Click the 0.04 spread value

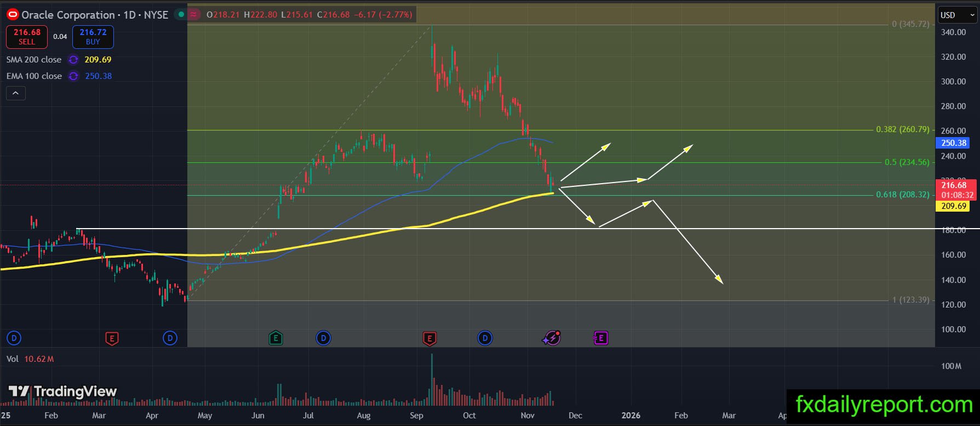click(60, 37)
